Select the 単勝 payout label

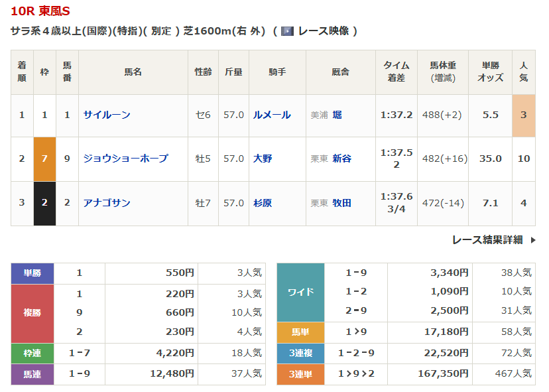click(32, 273)
